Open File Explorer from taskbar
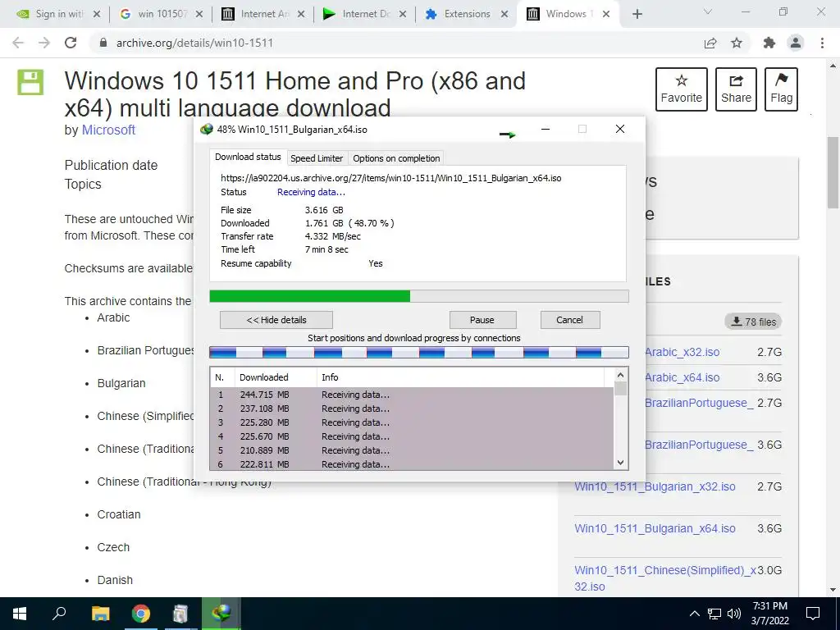The height and width of the screenshot is (630, 840). coord(100,614)
